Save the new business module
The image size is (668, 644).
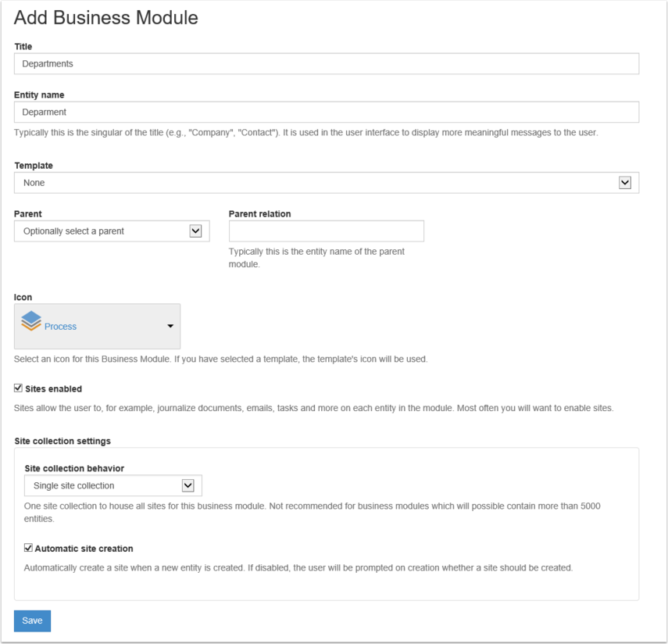[x=32, y=621]
